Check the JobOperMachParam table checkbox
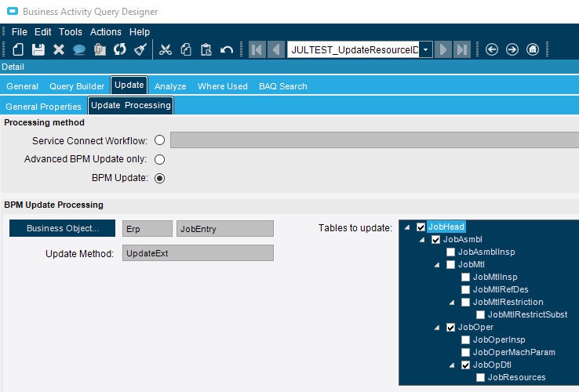The width and height of the screenshot is (579, 392). pos(466,353)
